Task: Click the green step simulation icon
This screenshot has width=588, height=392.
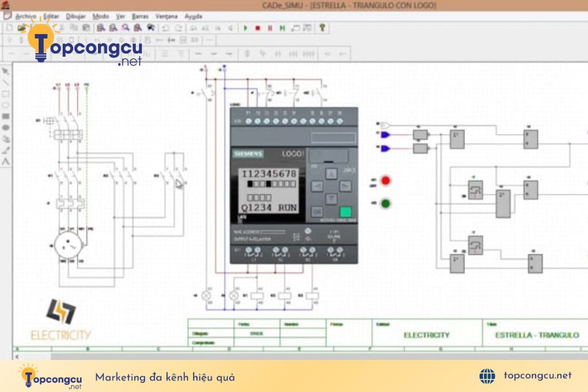Action: pyautogui.click(x=282, y=27)
